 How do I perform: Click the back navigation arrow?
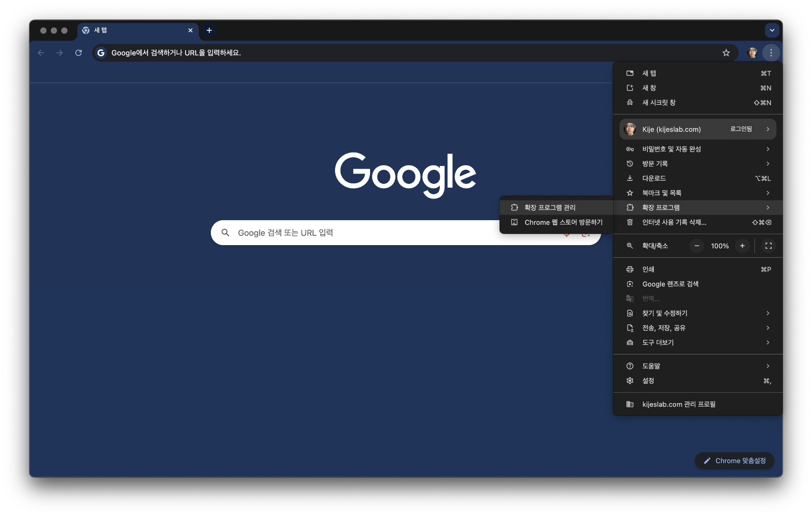tap(41, 52)
